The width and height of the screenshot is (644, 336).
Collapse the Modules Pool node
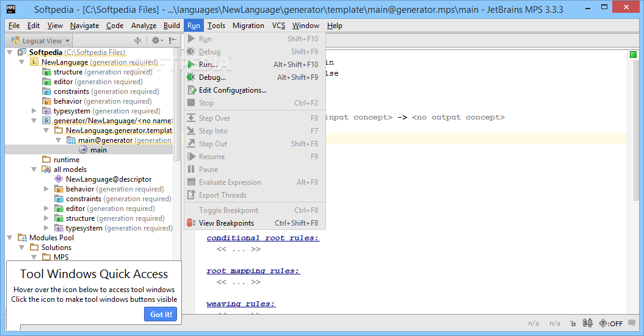tap(9, 238)
